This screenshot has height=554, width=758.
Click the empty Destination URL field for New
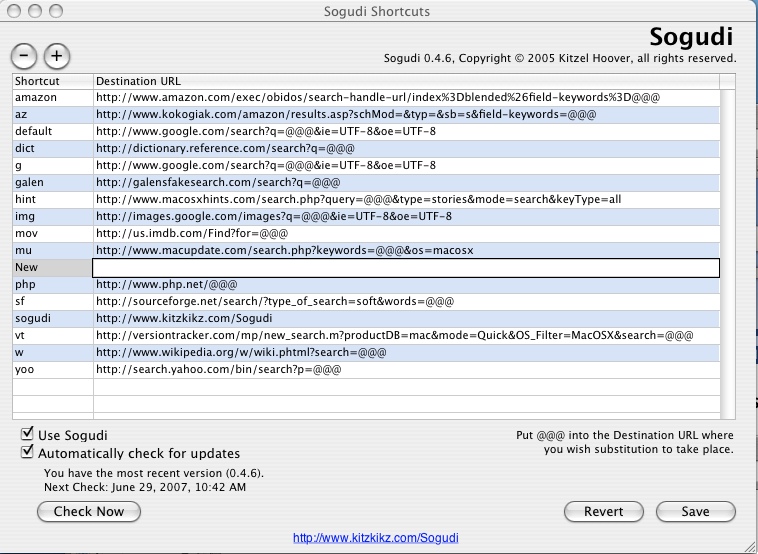[406, 268]
